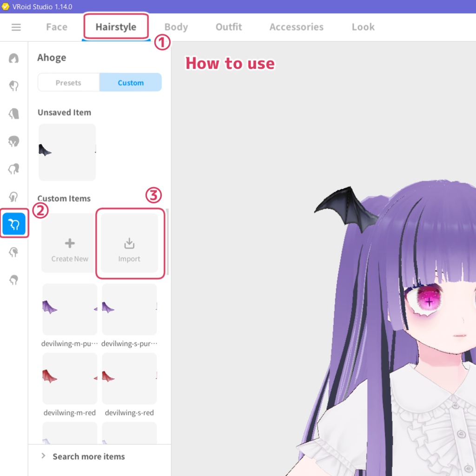Open the Accessories tab
476x476 pixels.
click(296, 27)
